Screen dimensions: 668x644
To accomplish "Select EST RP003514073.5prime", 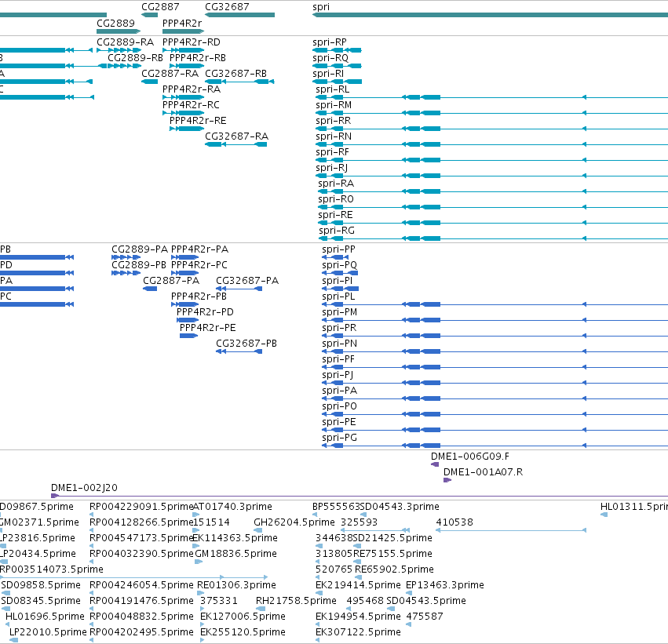I will click(x=51, y=570).
